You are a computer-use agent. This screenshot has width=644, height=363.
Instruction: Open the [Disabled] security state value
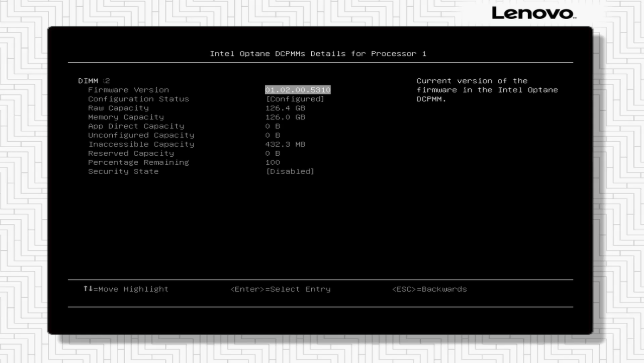290,171
